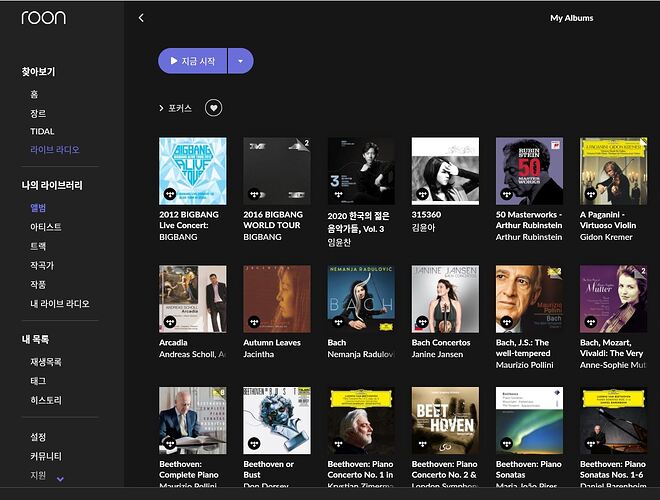Click TIDAL badge on 2012 BIGBANG cover
The image size is (660, 500).
(170, 194)
